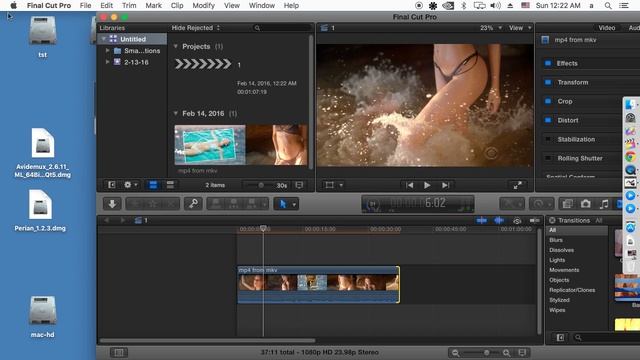The width and height of the screenshot is (640, 360).
Task: Toggle audio skimming in timeline
Action: (x=499, y=220)
